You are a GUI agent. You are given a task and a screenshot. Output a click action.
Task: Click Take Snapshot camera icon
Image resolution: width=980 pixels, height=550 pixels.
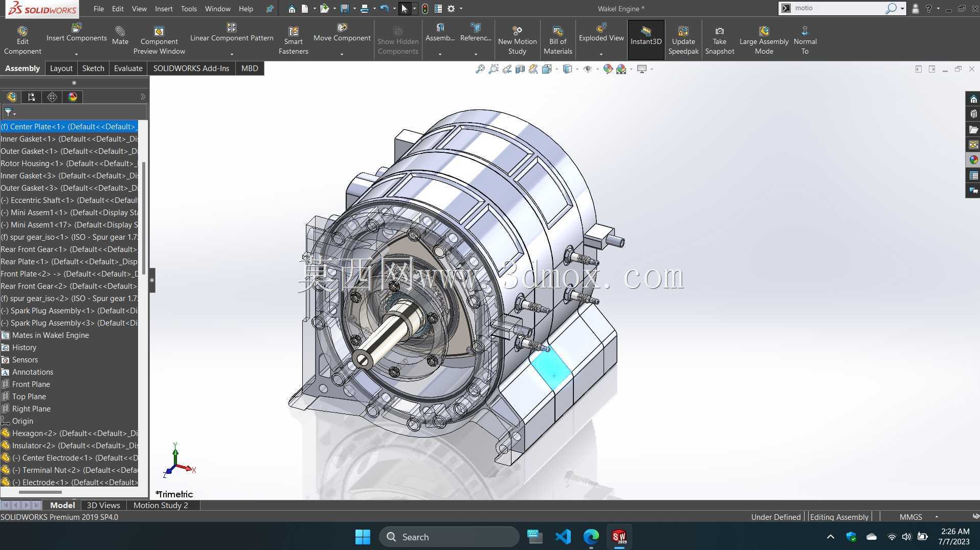[719, 31]
